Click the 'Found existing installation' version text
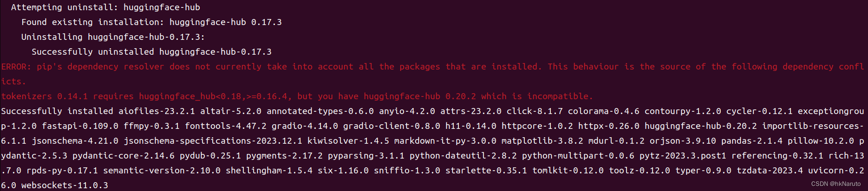 266,22
